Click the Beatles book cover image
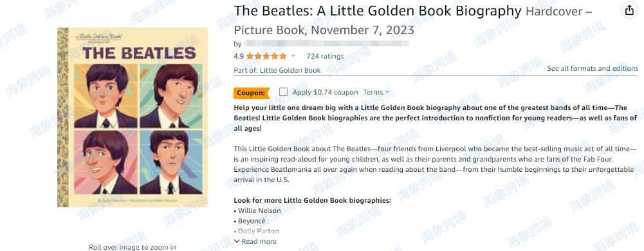 point(133,118)
